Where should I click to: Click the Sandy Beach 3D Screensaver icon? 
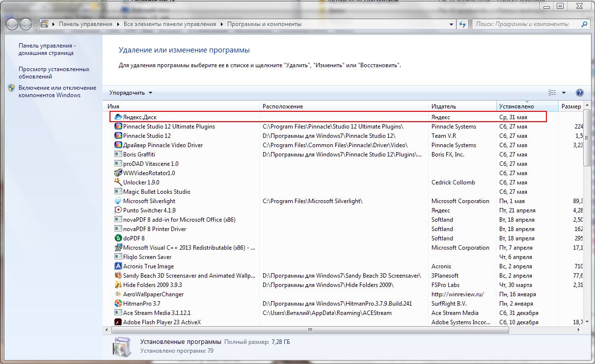click(x=118, y=276)
